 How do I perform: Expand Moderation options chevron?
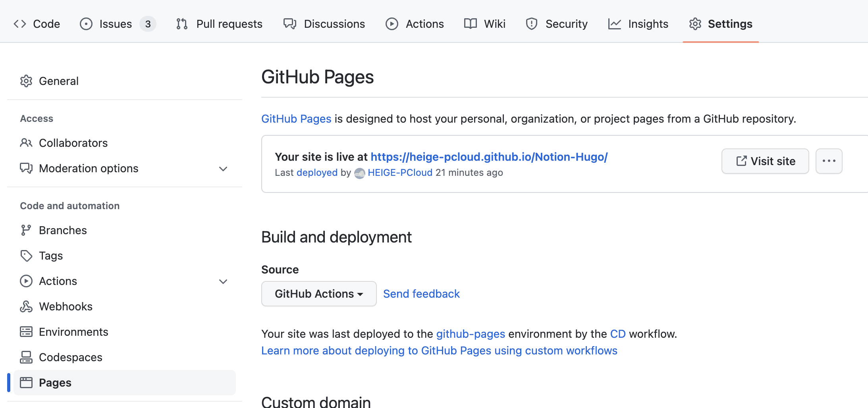click(223, 169)
